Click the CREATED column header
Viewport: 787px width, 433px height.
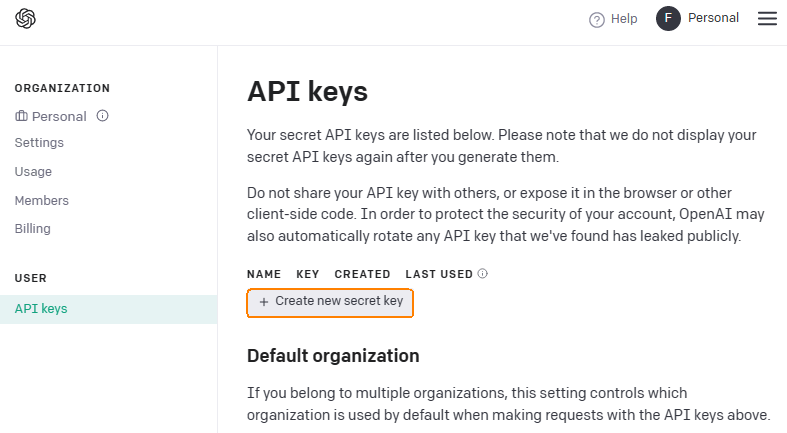point(362,274)
